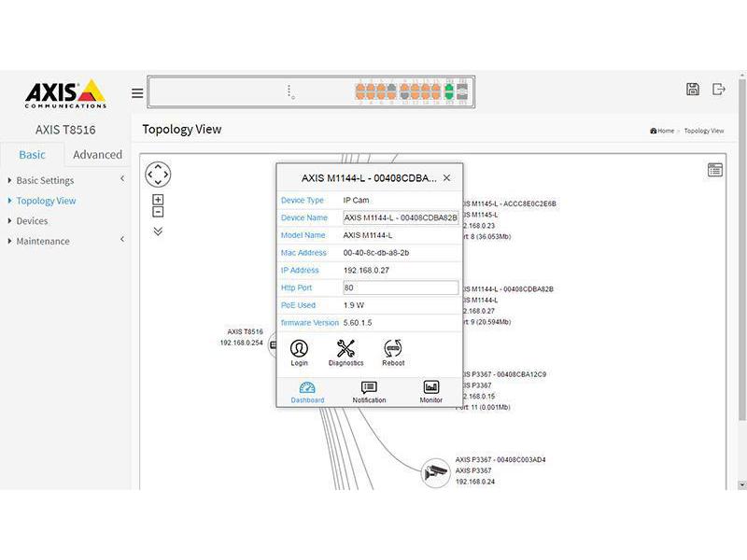Screen dimensions: 747x560
Task: Open the hamburger menu beside the switch image
Action: (136, 92)
